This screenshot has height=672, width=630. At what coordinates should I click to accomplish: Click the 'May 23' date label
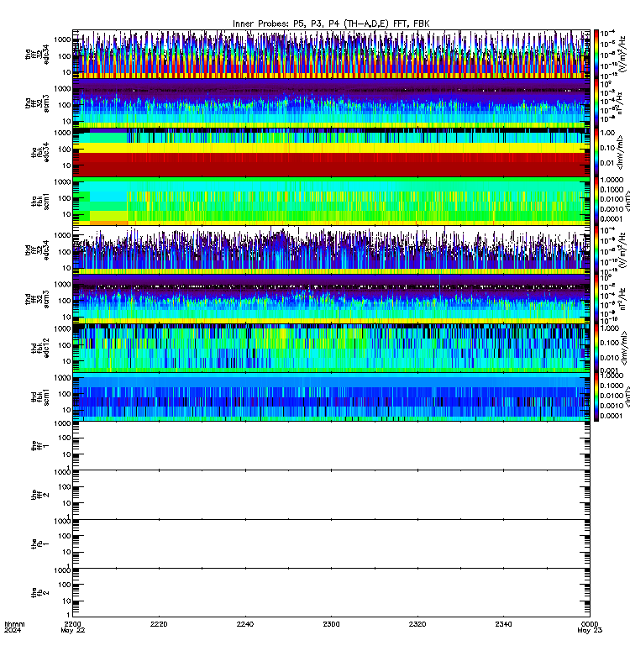pos(590,631)
